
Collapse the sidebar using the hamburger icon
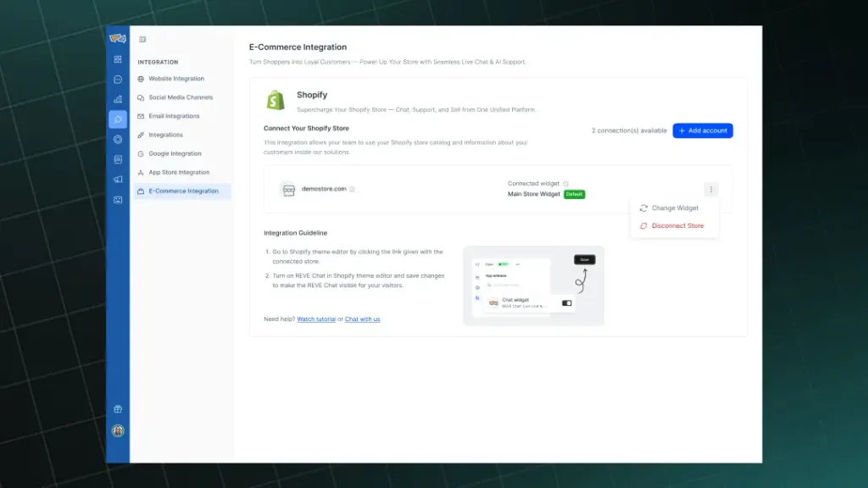[142, 39]
